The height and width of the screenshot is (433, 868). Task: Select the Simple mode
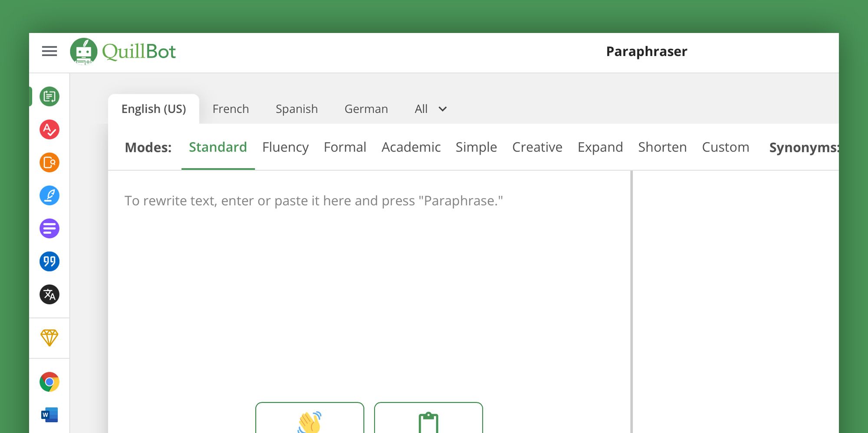pyautogui.click(x=476, y=147)
